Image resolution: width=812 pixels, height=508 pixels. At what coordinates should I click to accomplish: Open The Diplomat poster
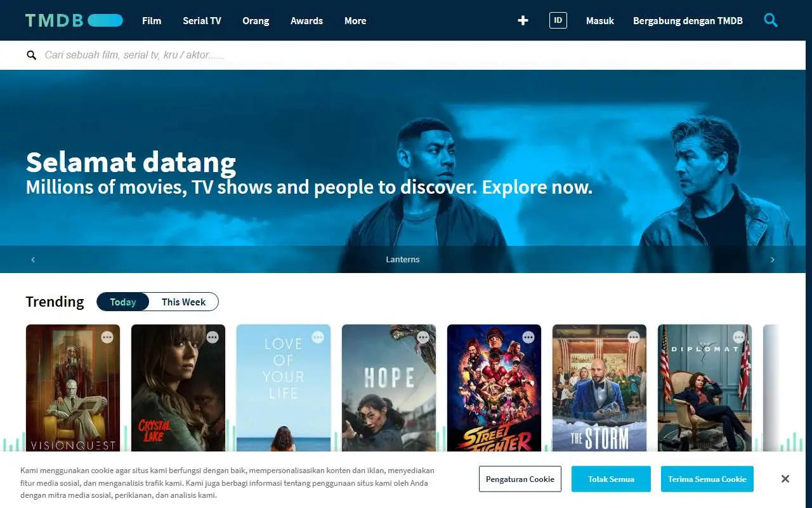click(705, 388)
